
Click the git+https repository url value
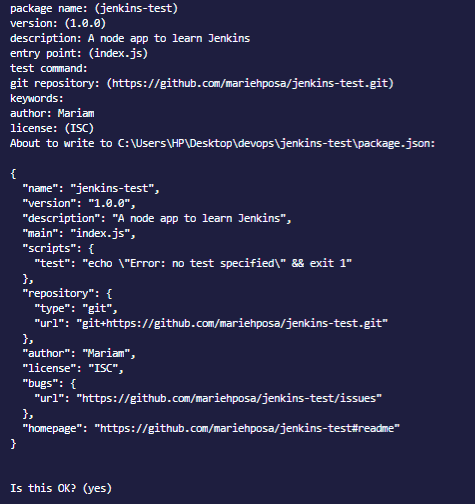pos(232,323)
